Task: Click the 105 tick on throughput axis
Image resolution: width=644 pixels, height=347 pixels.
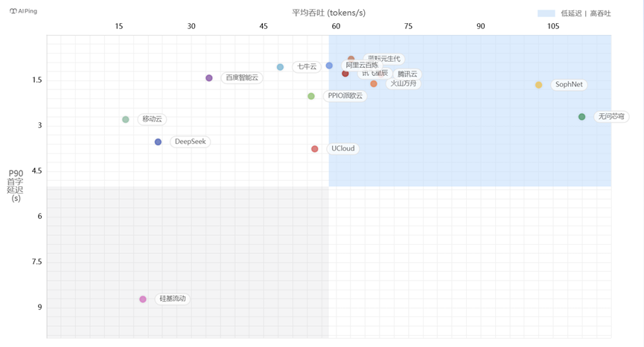Action: click(553, 26)
